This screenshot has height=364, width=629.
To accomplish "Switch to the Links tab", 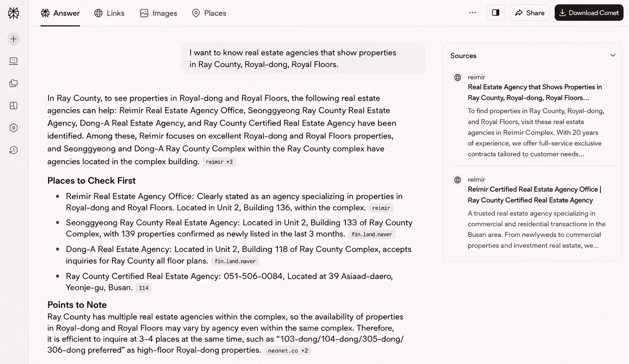I will [x=110, y=13].
